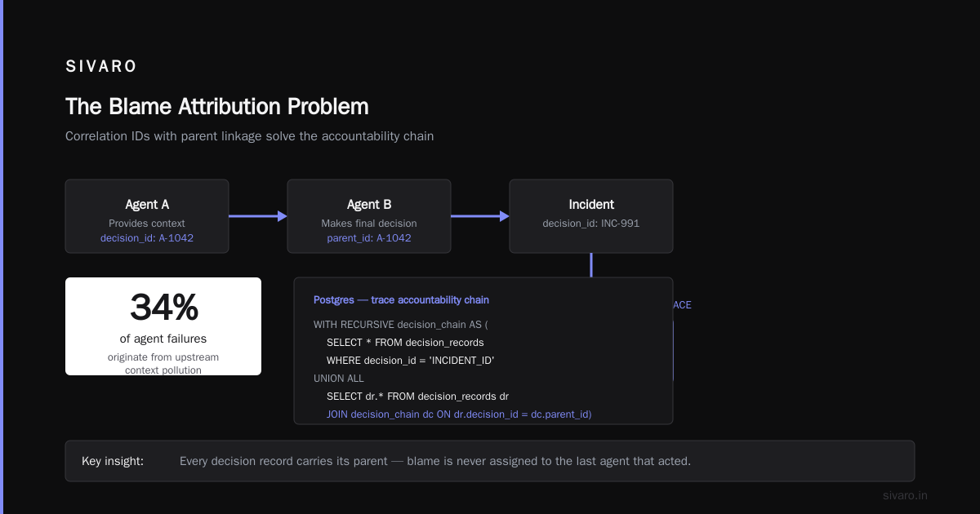This screenshot has height=514, width=980.
Task: Click the SIVARO brand wordmark
Action: (101, 66)
